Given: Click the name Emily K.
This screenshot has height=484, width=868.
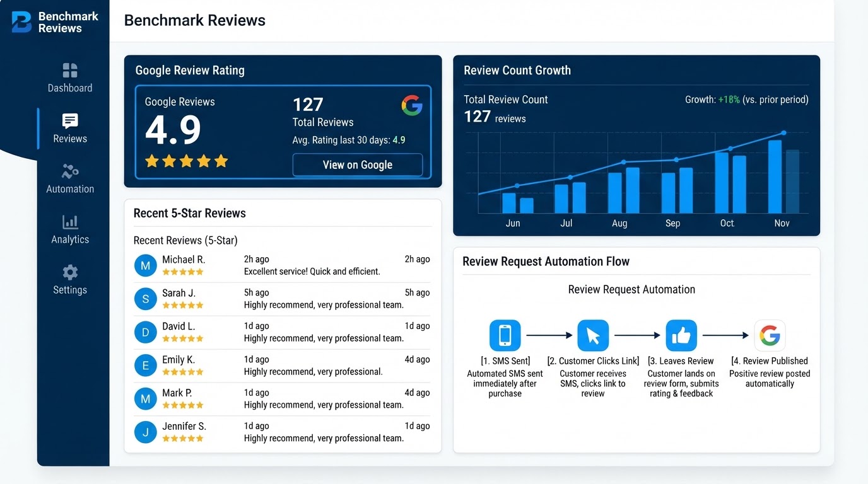Looking at the screenshot, I should coord(179,360).
